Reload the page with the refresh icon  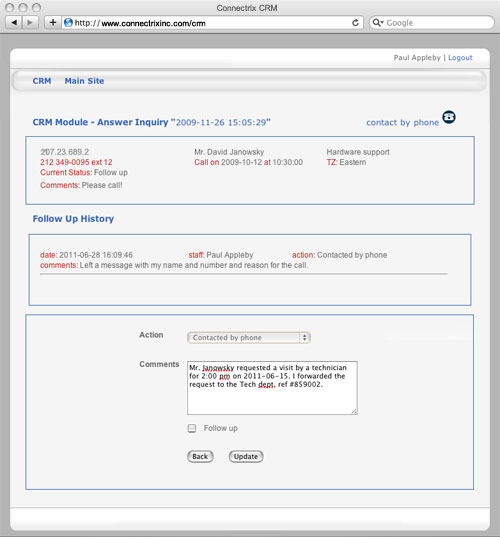click(x=355, y=23)
